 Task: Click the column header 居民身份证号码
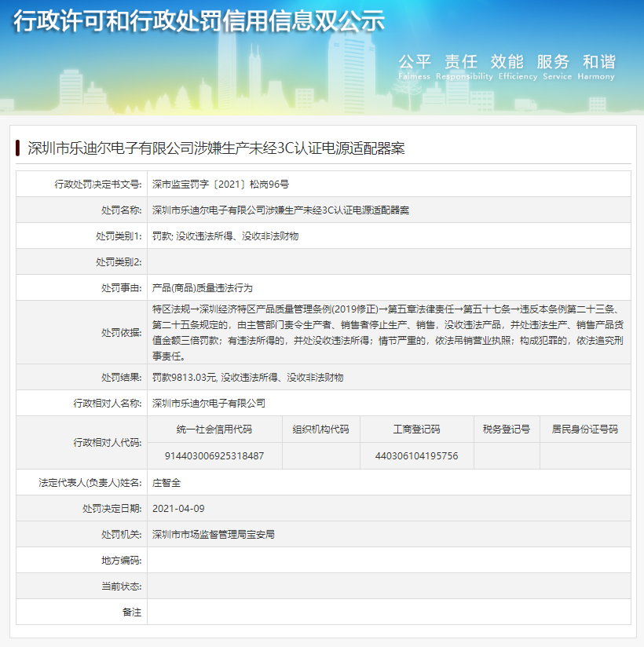[585, 430]
